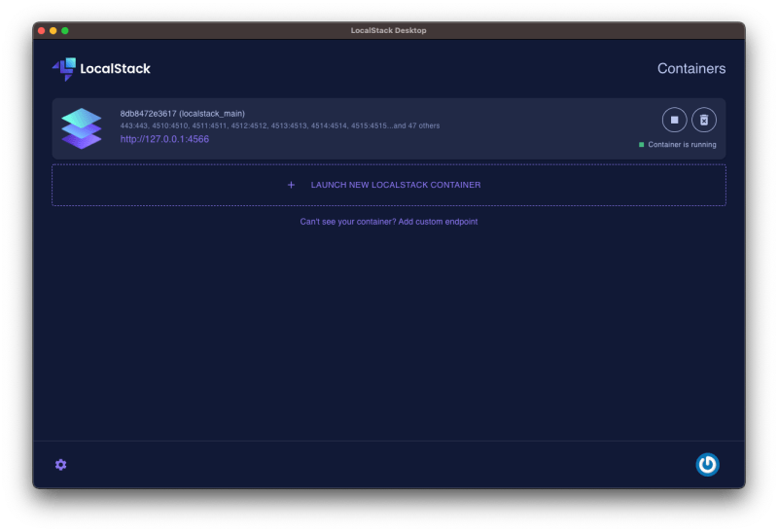Click the Containers heading

point(691,68)
